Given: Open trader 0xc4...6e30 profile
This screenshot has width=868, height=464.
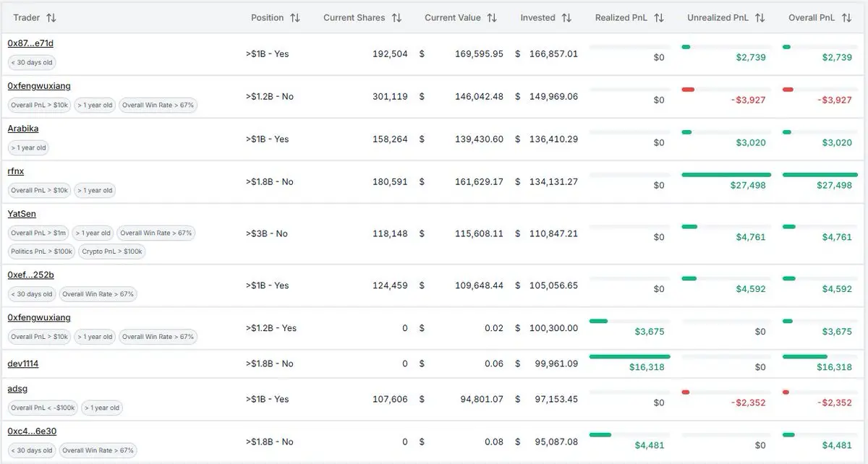Looking at the screenshot, I should point(32,431).
